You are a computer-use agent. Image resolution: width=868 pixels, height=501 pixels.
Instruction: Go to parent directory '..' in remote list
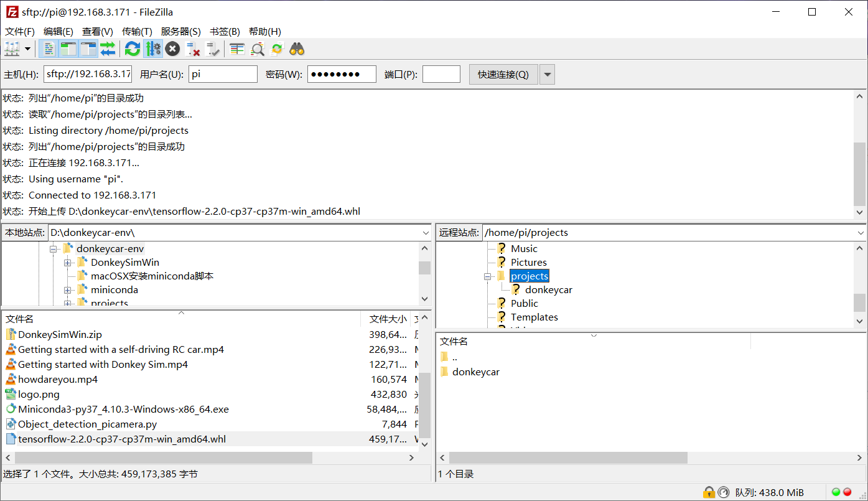click(455, 357)
